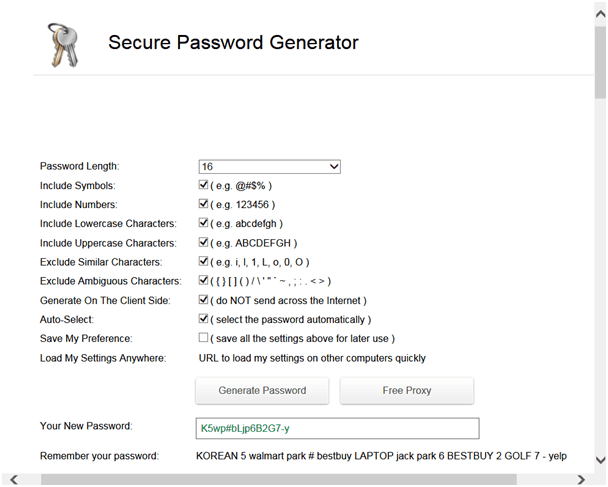Click the scroll left arrow
The width and height of the screenshot is (608, 487).
tap(14, 480)
